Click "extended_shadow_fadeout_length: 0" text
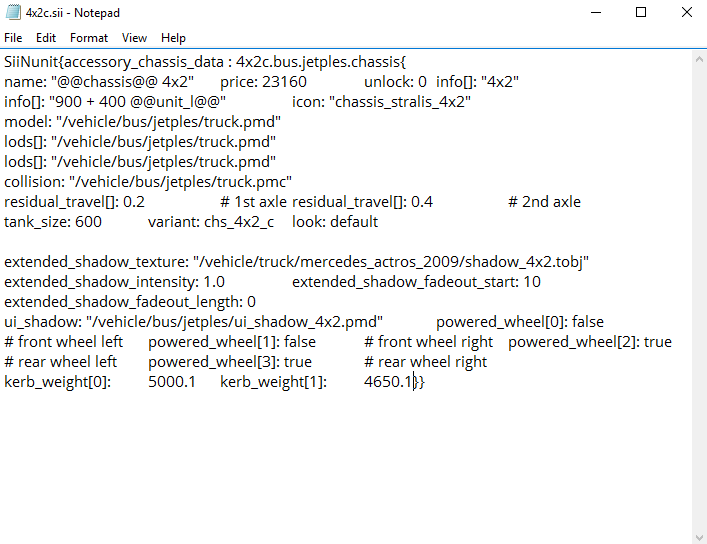The width and height of the screenshot is (707, 544). tap(130, 302)
